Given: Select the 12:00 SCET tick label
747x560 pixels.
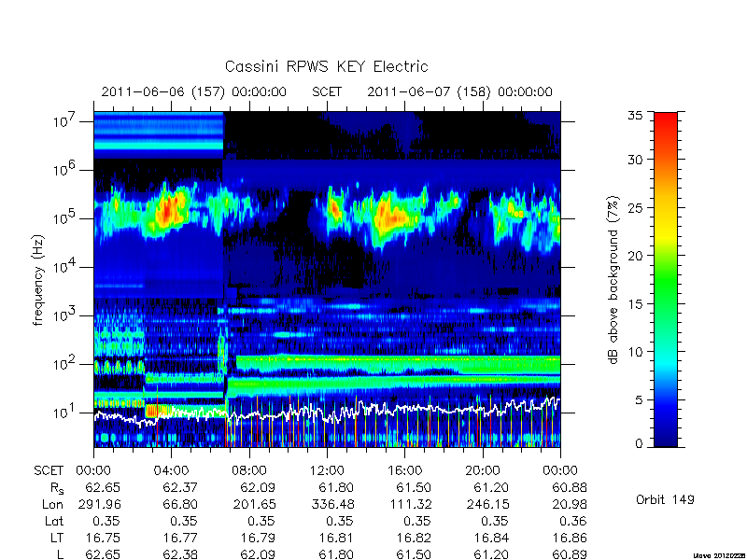Looking at the screenshot, I should click(x=327, y=470).
